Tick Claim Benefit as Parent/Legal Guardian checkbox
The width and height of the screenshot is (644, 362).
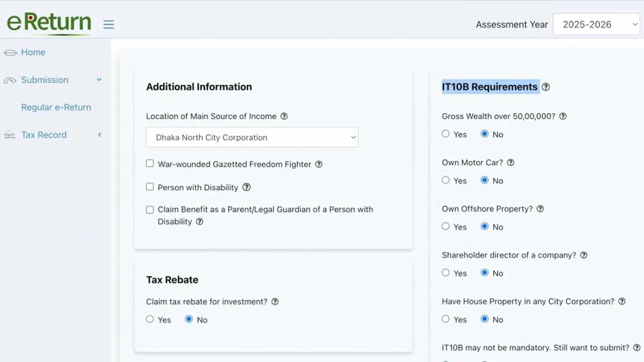click(x=150, y=210)
